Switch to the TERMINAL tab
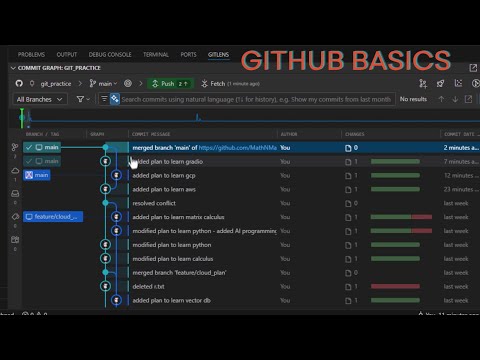 [x=156, y=54]
